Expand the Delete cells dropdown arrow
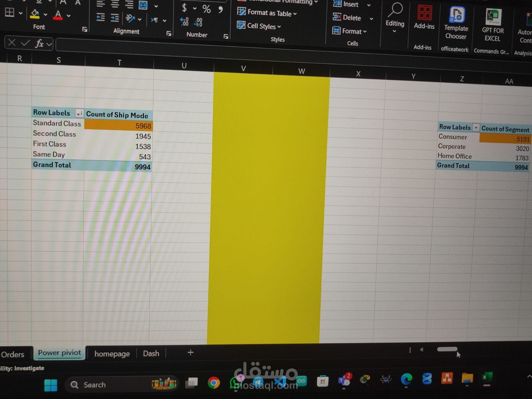 371,19
